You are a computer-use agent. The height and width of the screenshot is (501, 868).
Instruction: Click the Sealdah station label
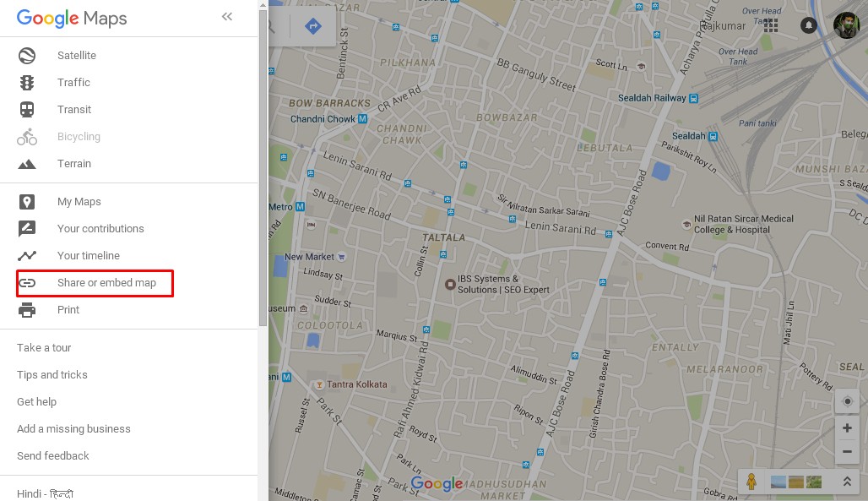pos(689,136)
